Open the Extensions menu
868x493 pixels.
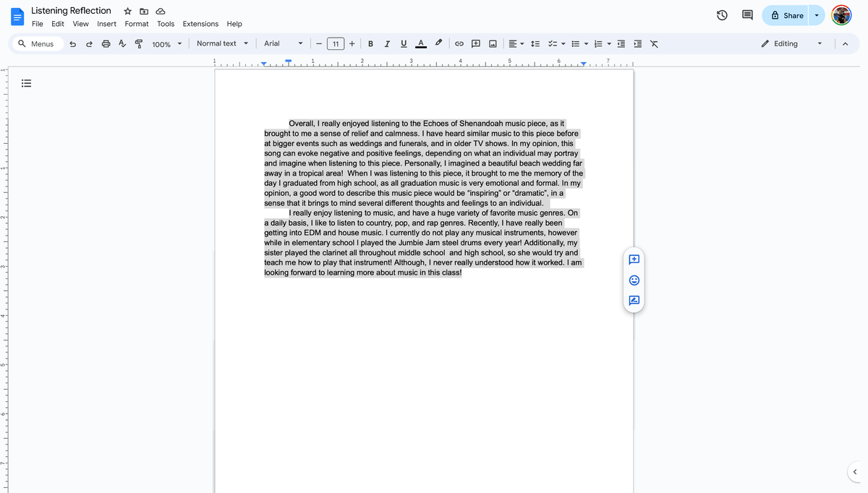(x=200, y=23)
